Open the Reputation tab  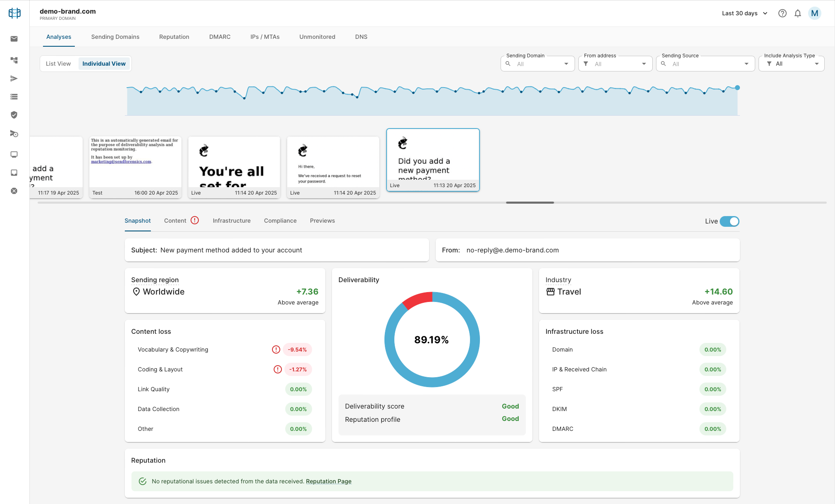[174, 37]
